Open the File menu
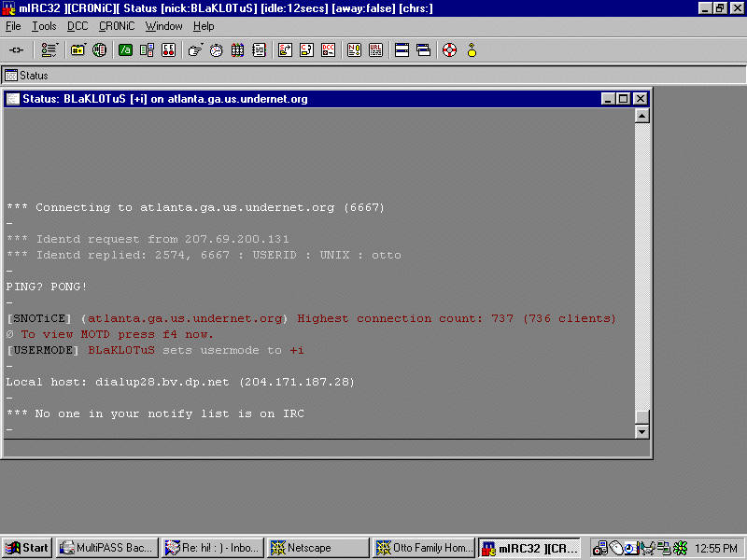This screenshot has width=747, height=560. tap(13, 26)
